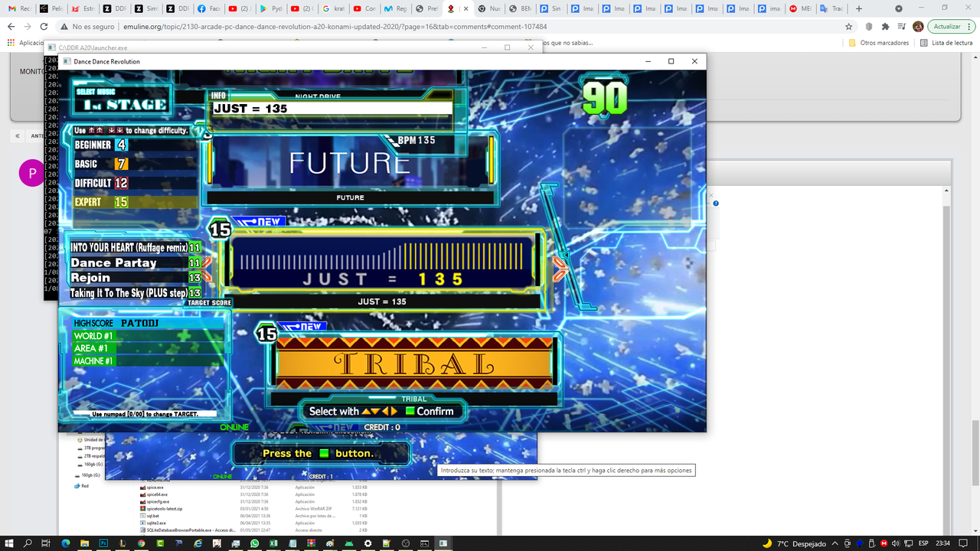Screen dimensions: 980x551
Task: Click the green 90 countdown timer
Action: (x=605, y=97)
